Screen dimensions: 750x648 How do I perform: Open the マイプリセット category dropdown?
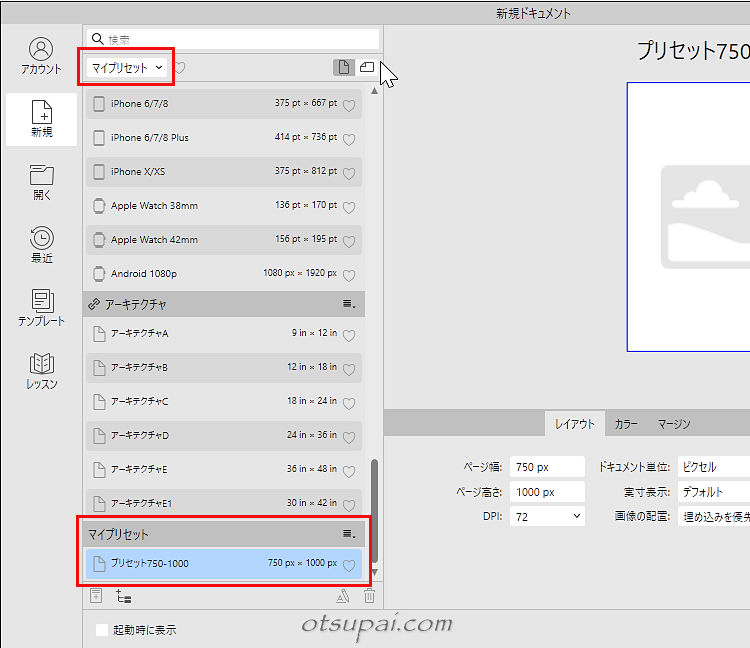(x=127, y=68)
